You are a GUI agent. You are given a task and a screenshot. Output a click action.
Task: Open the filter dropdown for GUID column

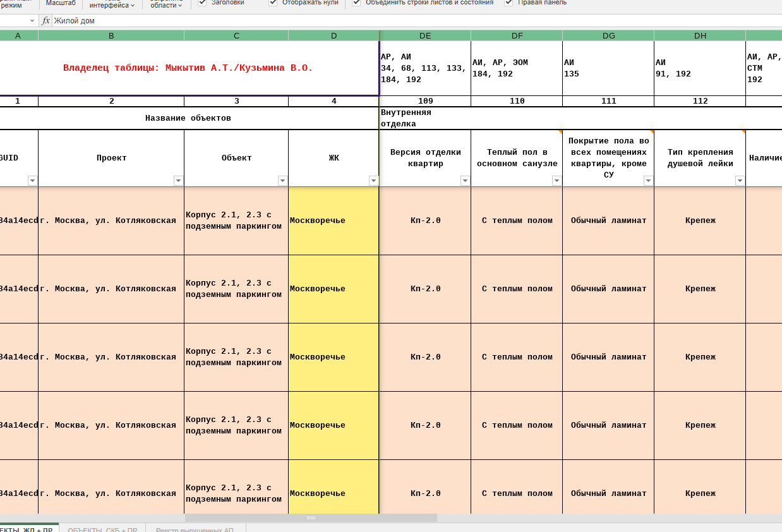(32, 181)
